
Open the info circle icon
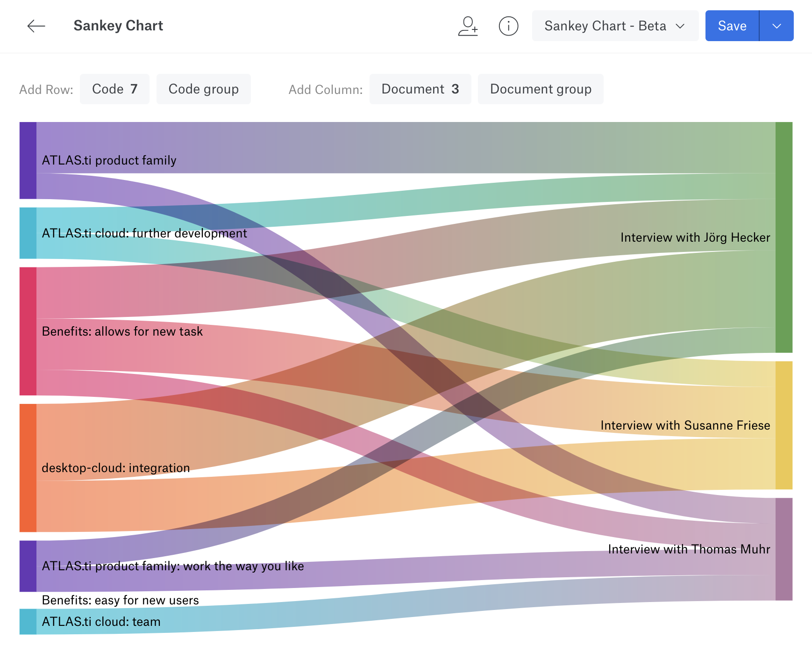click(x=508, y=26)
